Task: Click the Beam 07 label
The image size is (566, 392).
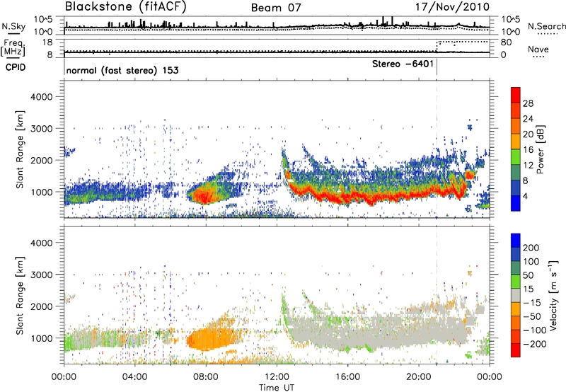Action: click(276, 8)
